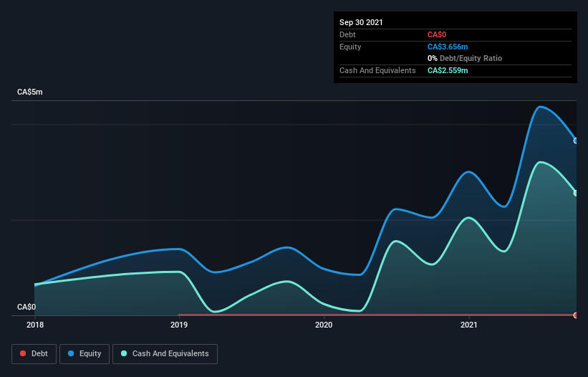Toggle the Debt legend button
This screenshot has width=588, height=377.
(34, 354)
